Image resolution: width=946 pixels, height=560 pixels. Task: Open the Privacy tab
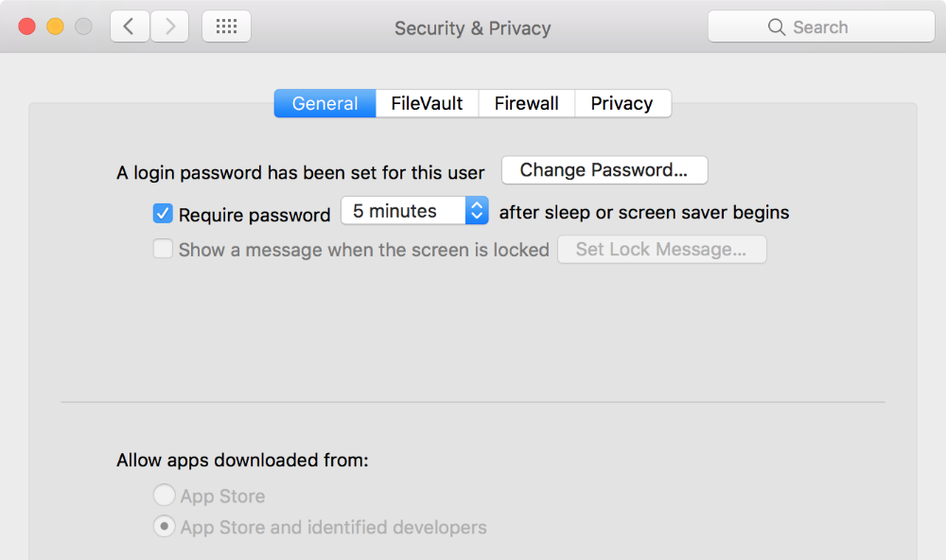622,104
